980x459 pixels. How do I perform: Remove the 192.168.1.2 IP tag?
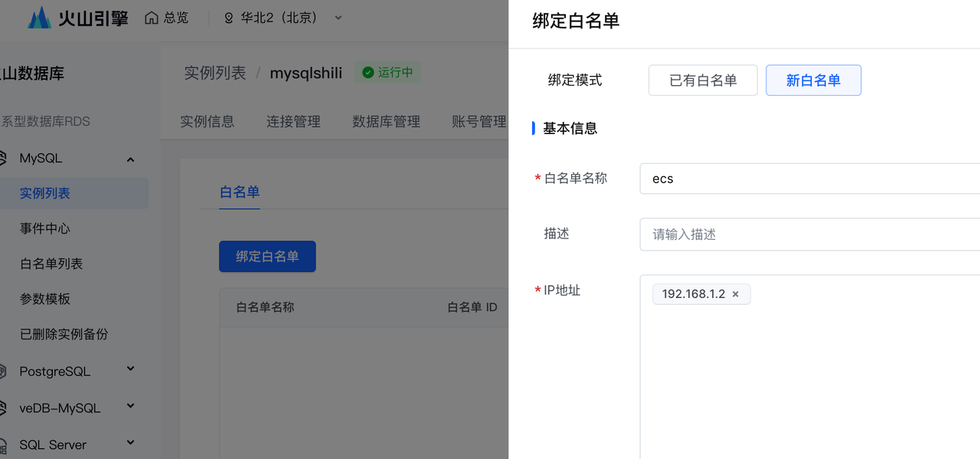pos(735,294)
